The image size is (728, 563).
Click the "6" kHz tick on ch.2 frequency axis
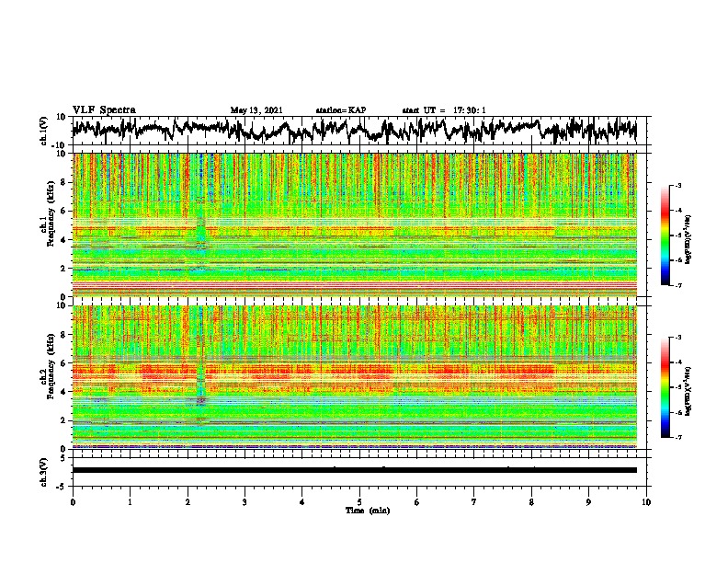click(64, 363)
